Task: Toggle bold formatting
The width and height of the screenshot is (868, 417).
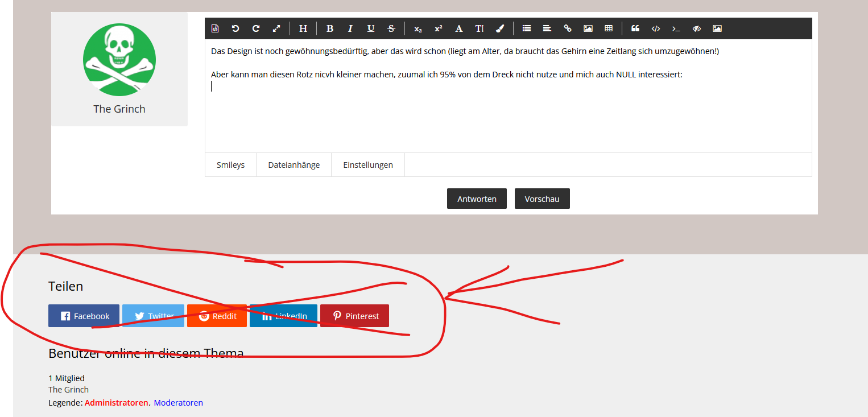Action: pos(330,28)
